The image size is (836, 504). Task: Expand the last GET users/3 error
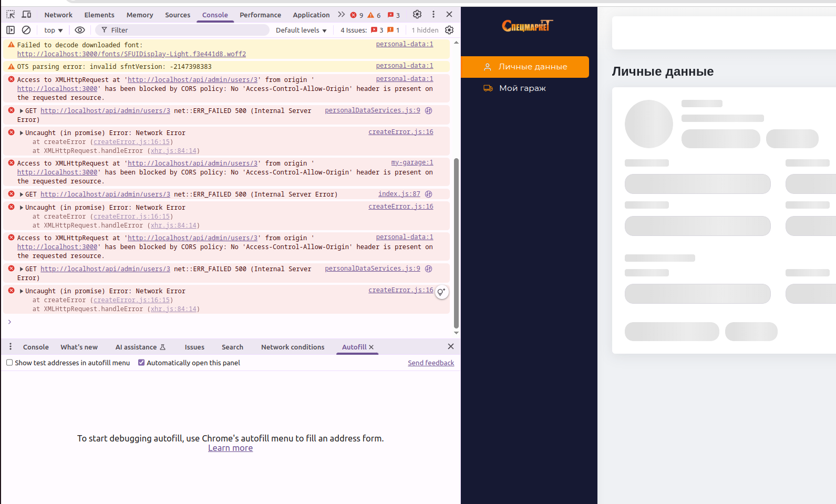tap(22, 269)
